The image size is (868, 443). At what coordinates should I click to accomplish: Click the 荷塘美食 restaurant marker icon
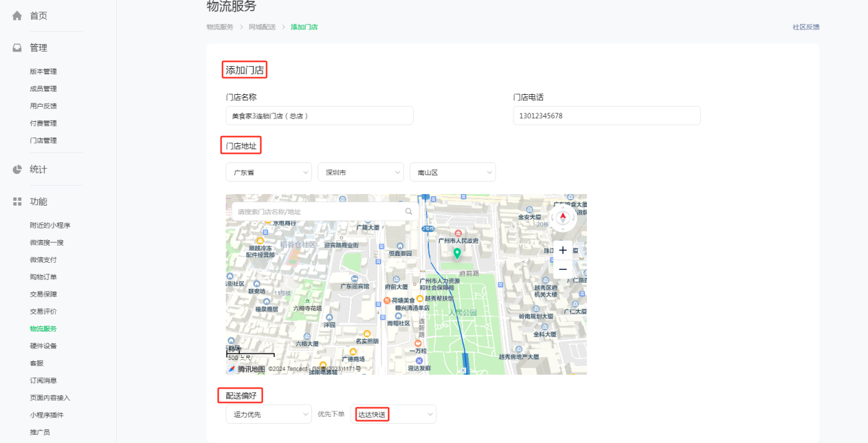pyautogui.click(x=387, y=301)
